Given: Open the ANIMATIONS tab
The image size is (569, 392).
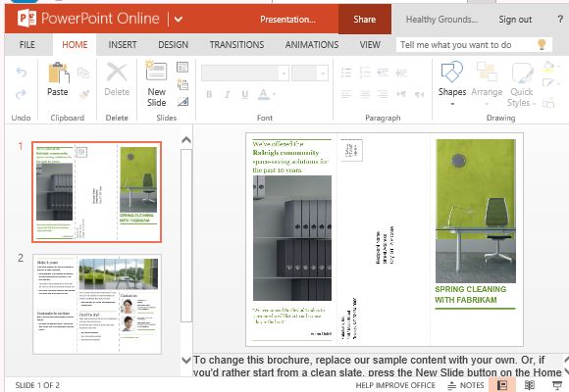Looking at the screenshot, I should [312, 45].
